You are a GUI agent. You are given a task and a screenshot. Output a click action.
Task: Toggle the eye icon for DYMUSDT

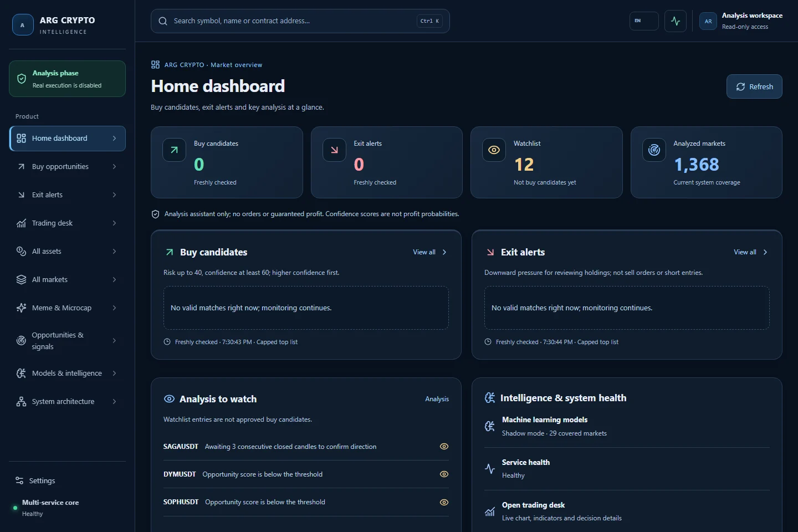(444, 474)
